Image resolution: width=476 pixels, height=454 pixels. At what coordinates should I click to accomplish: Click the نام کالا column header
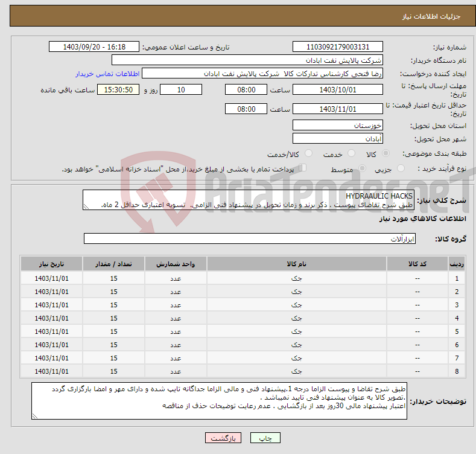pyautogui.click(x=297, y=264)
